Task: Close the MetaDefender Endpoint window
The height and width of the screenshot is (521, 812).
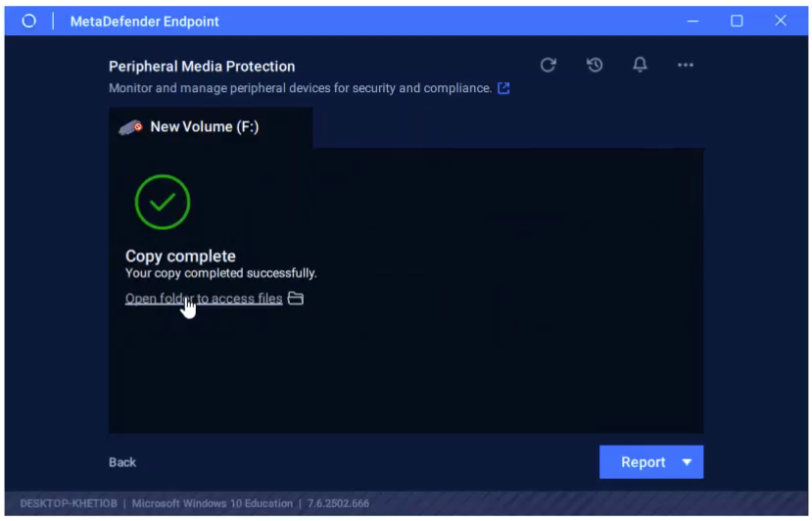Action: click(781, 21)
